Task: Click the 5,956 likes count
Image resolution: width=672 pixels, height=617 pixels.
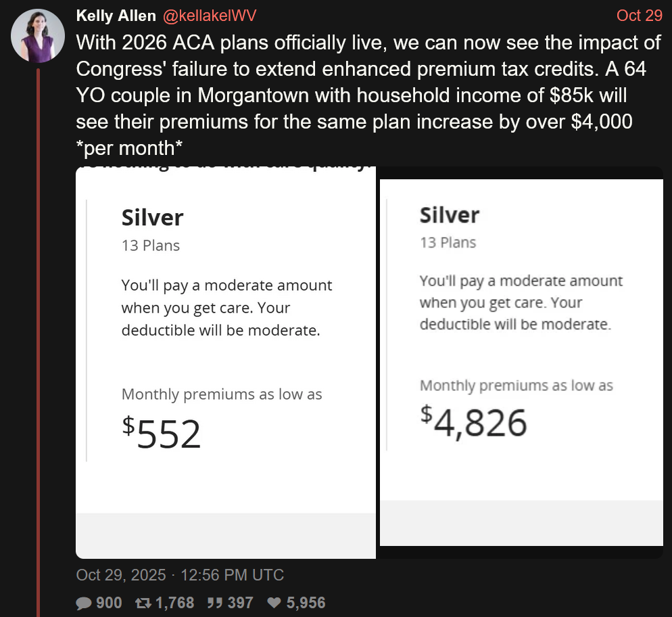Action: point(306,602)
